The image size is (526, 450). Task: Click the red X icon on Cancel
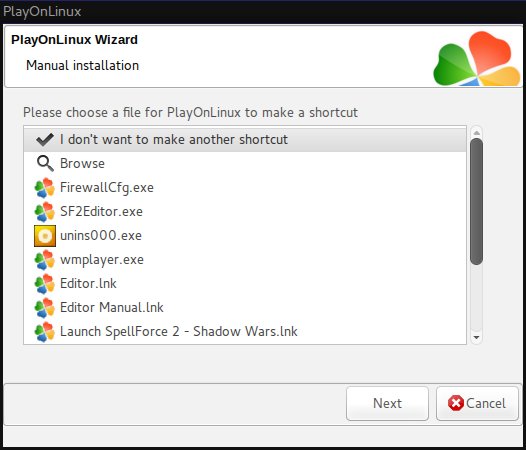(456, 403)
